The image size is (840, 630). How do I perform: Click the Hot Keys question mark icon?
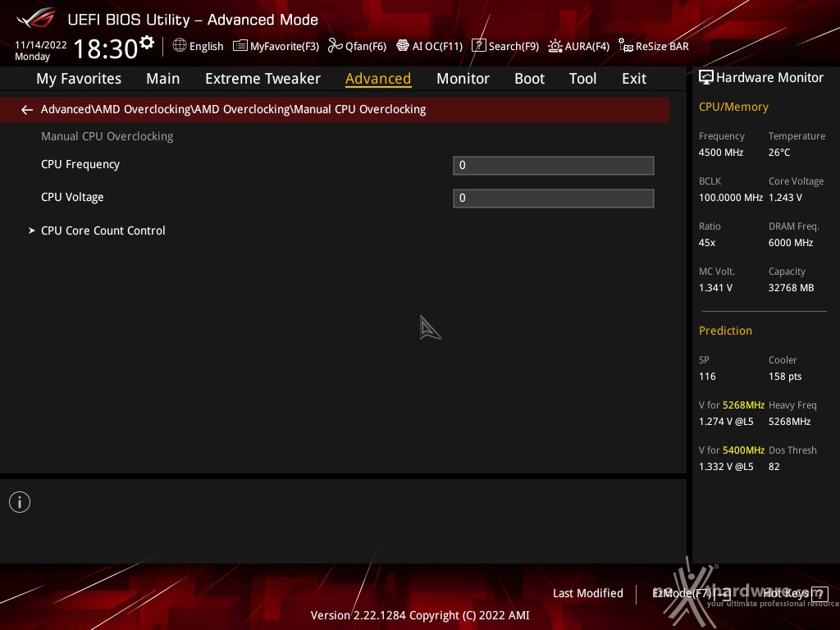click(x=819, y=594)
